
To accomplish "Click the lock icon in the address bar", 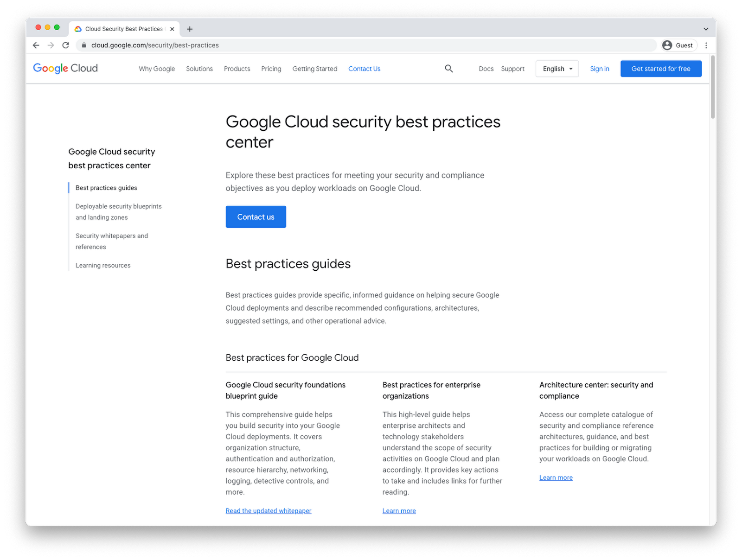I will click(x=84, y=45).
